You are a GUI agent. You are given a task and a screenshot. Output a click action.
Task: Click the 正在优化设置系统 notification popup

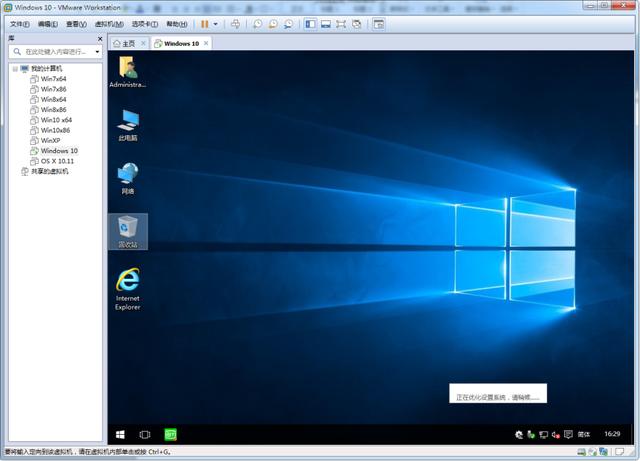(x=498, y=393)
